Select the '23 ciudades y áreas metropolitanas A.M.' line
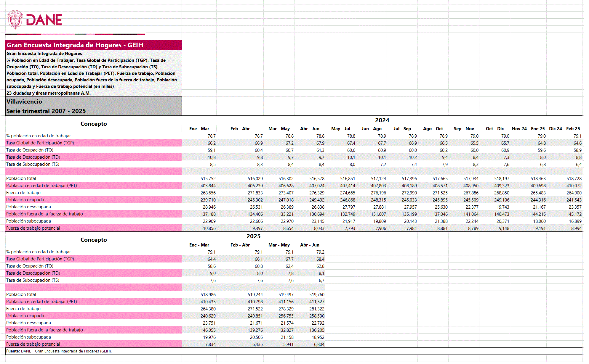The height and width of the screenshot is (364, 589). pyautogui.click(x=49, y=93)
